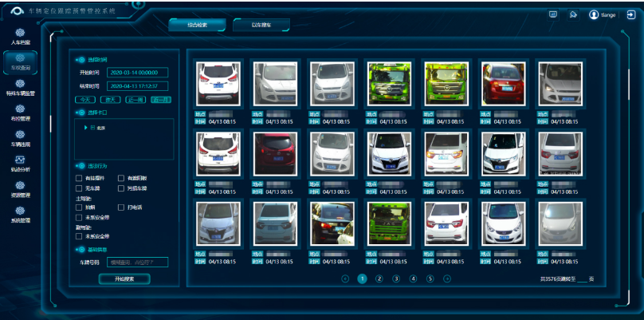This screenshot has height=320, width=644.
Task: Enable the 无车牌 checkbox
Action: coord(78,188)
